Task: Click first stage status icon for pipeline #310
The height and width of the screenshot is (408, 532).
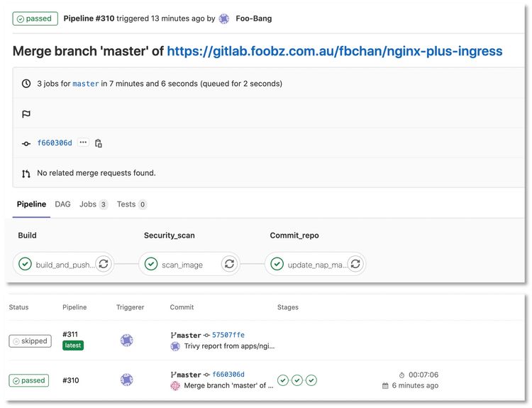Action: coord(283,380)
